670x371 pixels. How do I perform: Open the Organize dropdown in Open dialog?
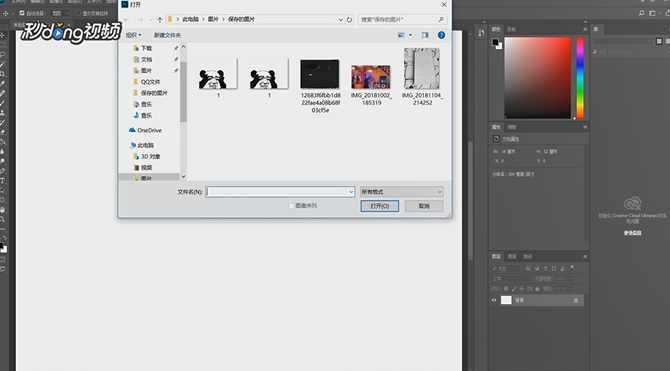coord(133,35)
